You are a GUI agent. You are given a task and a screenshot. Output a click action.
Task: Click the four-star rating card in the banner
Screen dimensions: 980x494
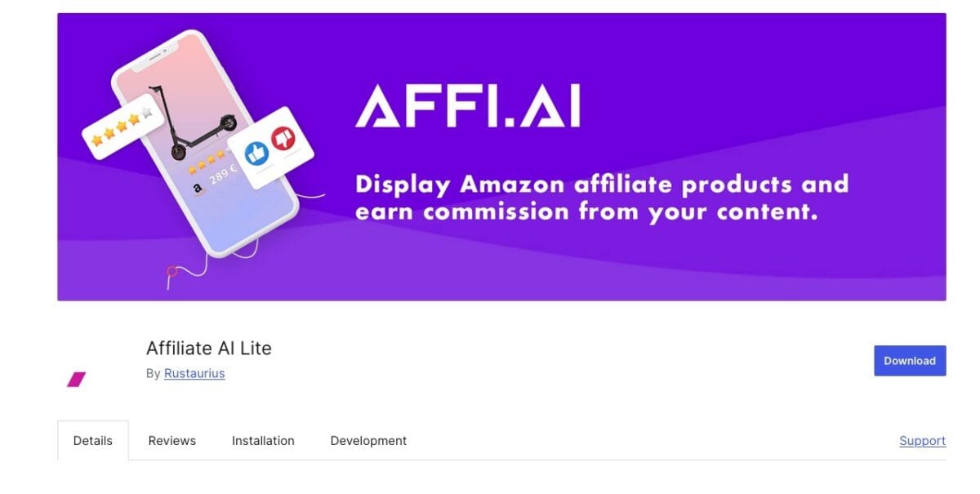[121, 131]
